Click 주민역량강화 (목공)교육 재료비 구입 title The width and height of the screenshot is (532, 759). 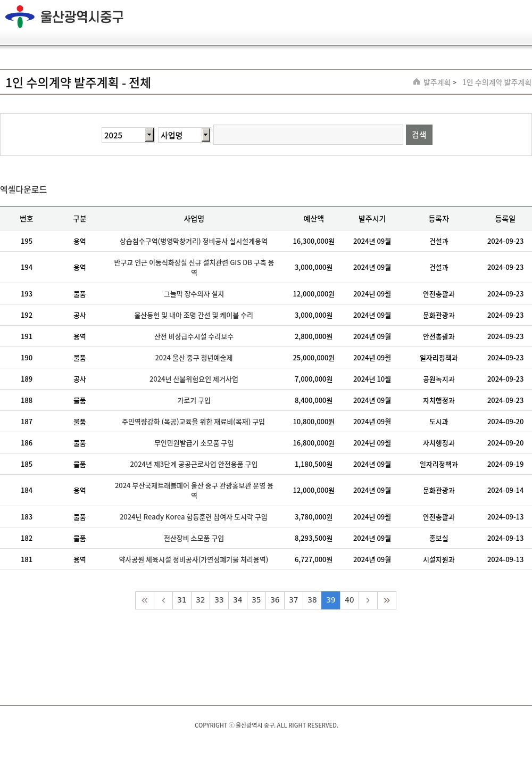point(194,422)
